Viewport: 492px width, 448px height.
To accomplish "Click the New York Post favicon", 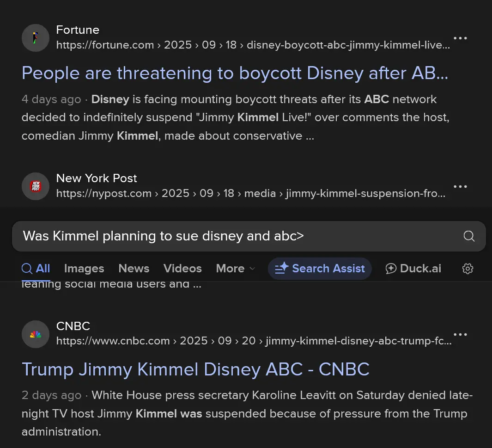I will click(36, 186).
